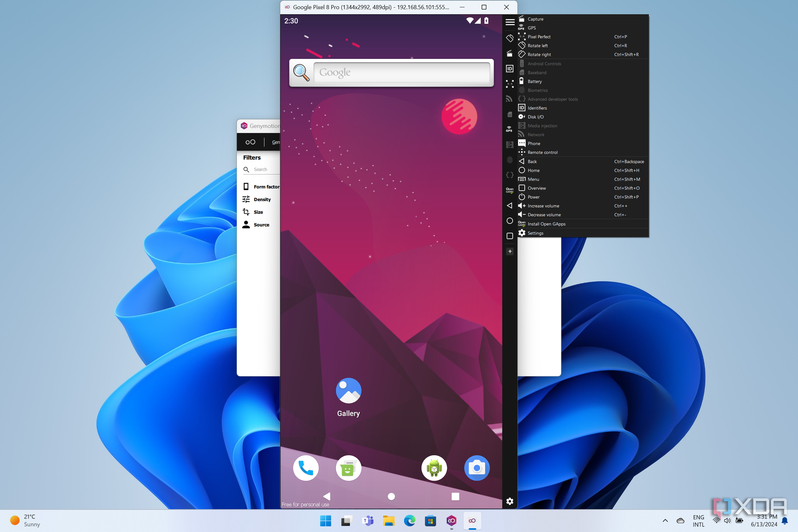Open Battery menu item

[x=583, y=81]
